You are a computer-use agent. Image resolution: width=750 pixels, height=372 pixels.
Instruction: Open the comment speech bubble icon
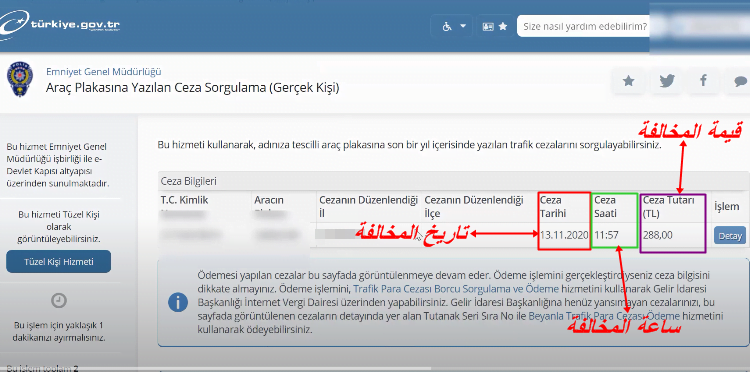coord(739,81)
